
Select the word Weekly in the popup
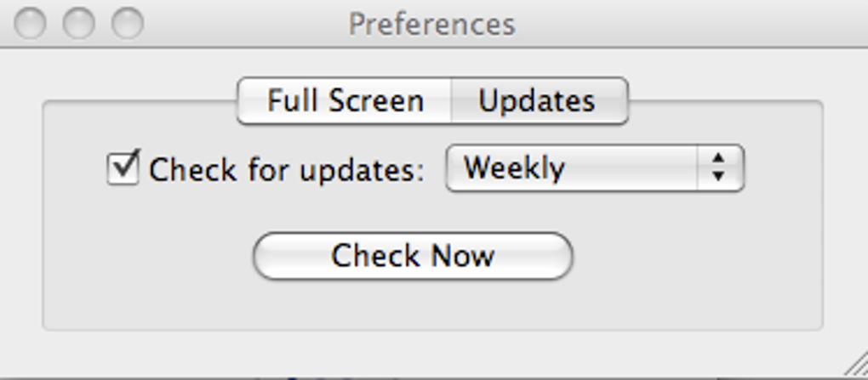(x=514, y=168)
